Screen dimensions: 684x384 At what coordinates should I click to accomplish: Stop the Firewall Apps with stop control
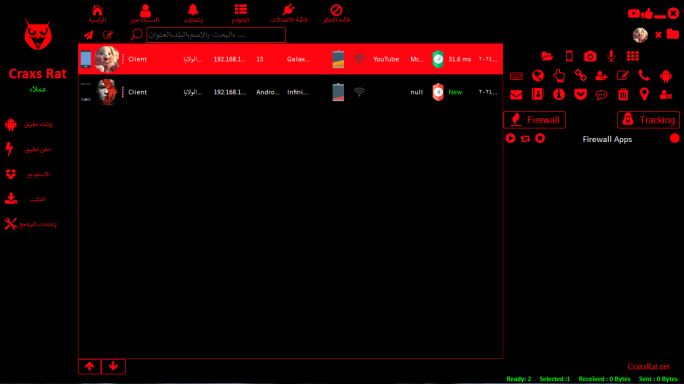540,138
